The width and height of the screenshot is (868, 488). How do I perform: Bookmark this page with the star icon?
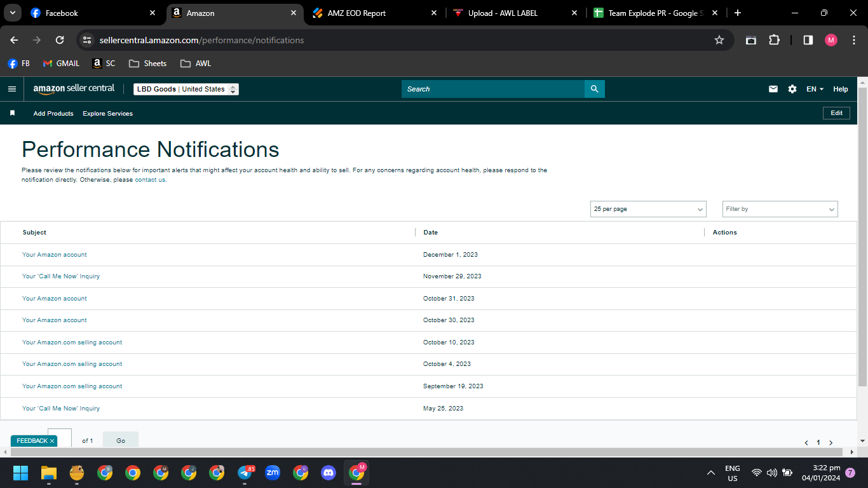click(719, 40)
